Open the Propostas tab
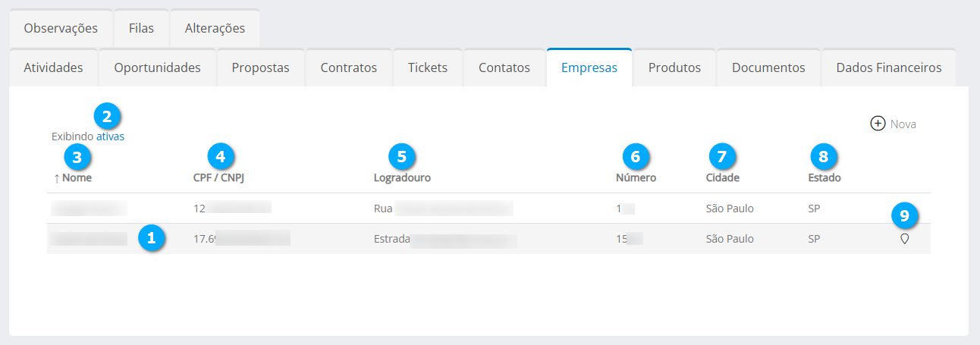Screen dimensions: 980x345 (x=260, y=67)
